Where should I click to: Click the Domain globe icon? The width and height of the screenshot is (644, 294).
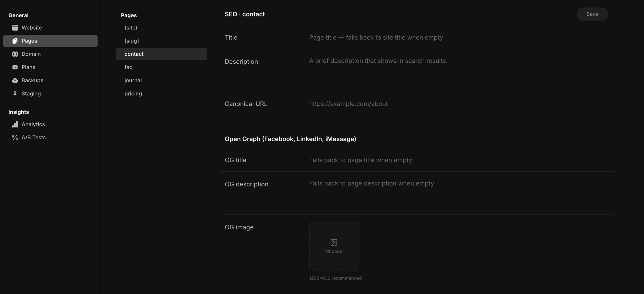15,54
